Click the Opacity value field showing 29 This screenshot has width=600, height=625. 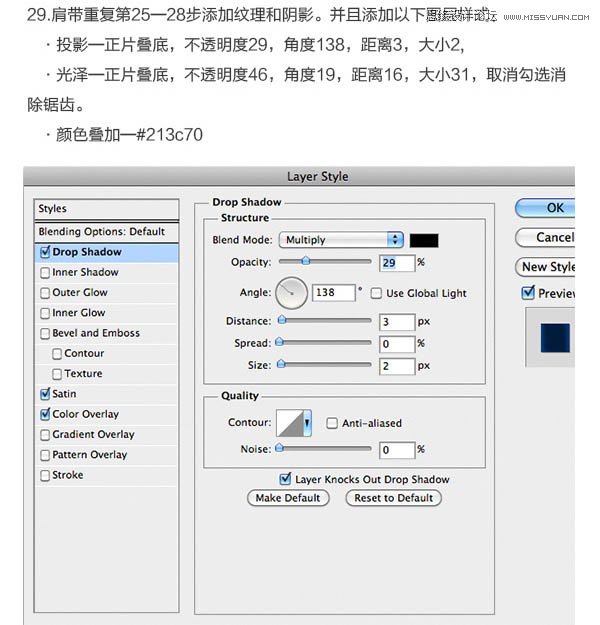point(397,263)
